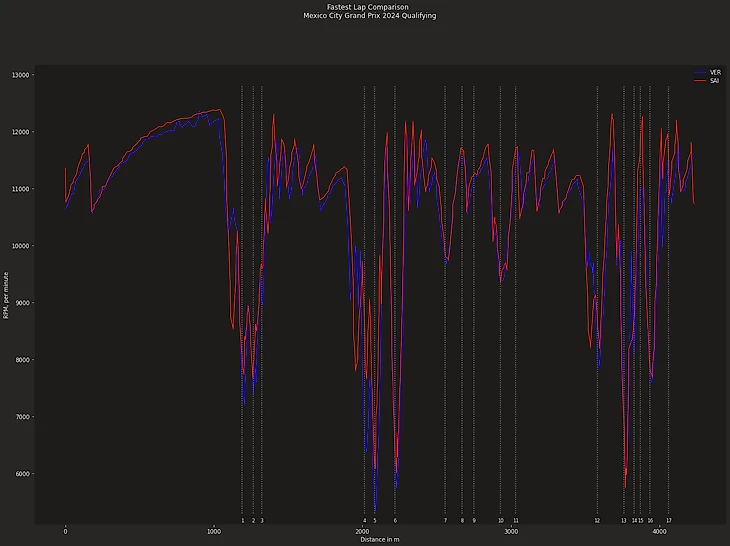Click the 9000 RPM tick label
Image resolution: width=730 pixels, height=546 pixels.
tap(22, 303)
